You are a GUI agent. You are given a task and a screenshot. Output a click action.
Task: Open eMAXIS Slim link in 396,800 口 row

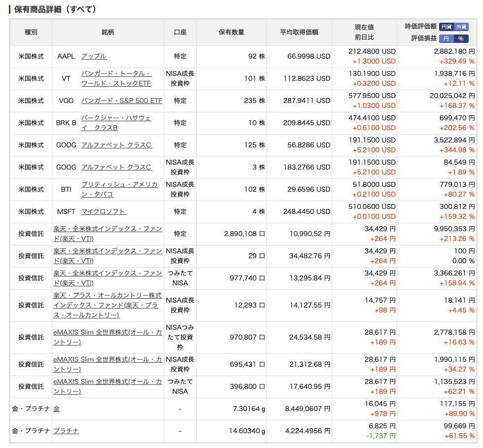click(x=108, y=386)
